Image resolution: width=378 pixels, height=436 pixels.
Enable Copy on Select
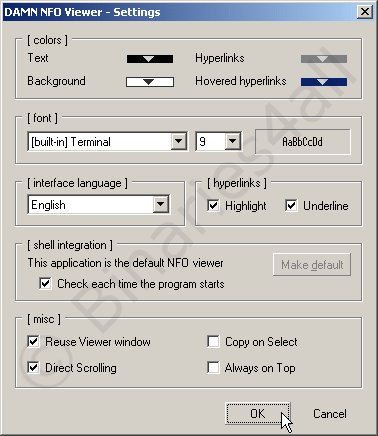pos(213,342)
